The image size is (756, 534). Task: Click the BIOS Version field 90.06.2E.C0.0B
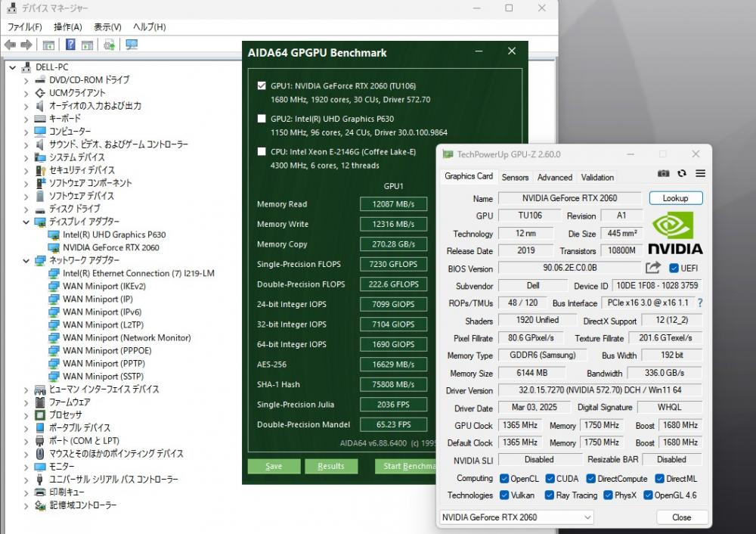click(x=569, y=268)
